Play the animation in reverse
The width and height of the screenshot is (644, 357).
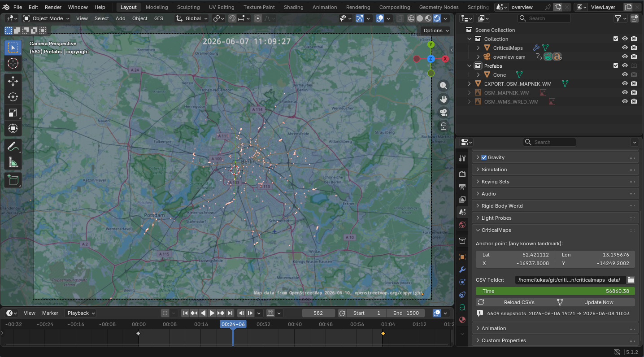point(203,313)
